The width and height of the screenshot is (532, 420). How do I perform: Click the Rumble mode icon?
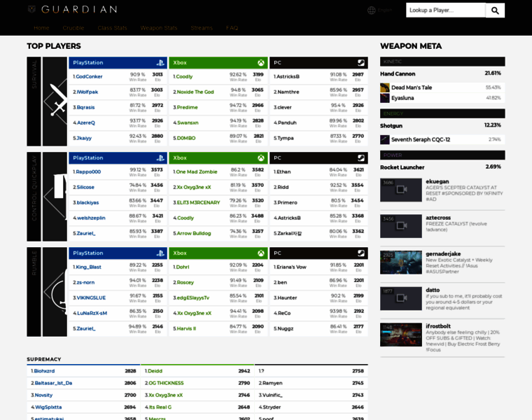pos(55,292)
